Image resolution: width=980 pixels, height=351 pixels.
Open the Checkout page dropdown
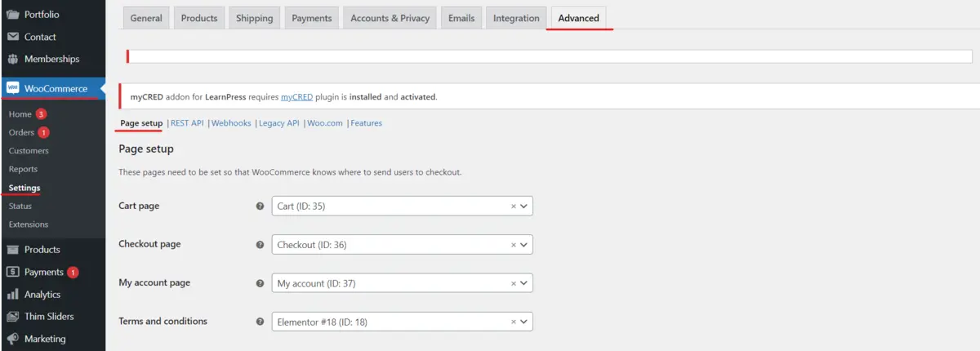[x=402, y=245]
